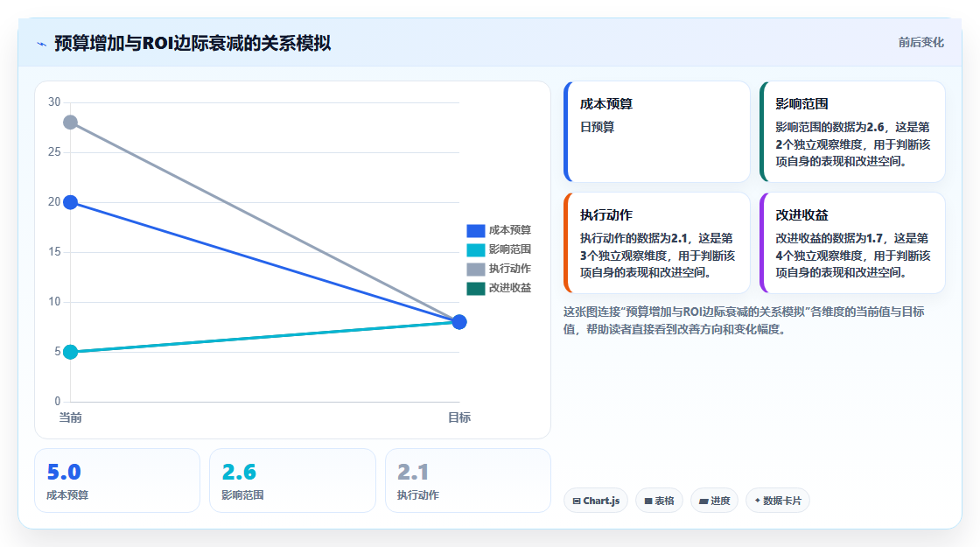The height and width of the screenshot is (547, 980).
Task: Open the 影响范围 info card
Action: point(852,131)
